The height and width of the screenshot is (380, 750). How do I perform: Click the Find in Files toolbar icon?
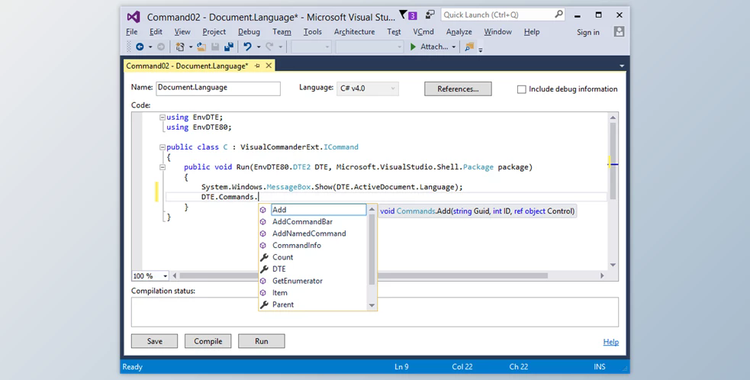(469, 47)
